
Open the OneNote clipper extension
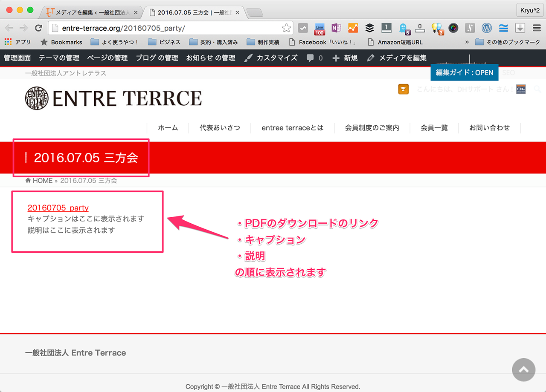tap(336, 28)
